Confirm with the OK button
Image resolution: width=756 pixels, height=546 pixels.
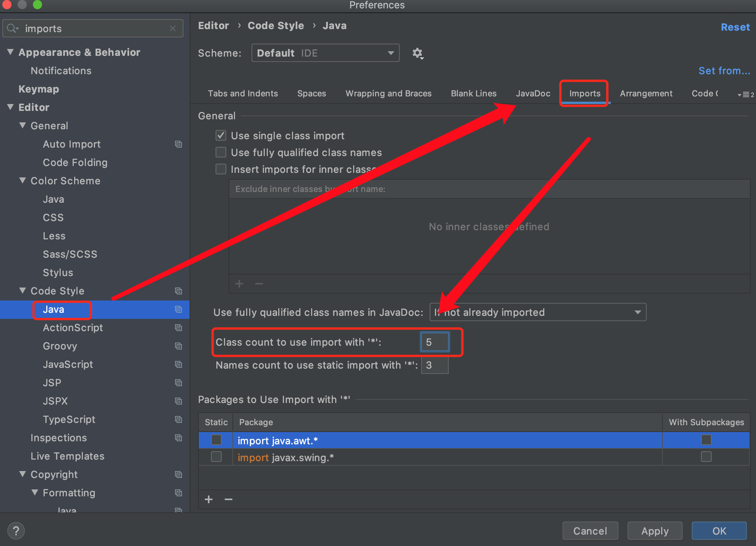pos(719,531)
